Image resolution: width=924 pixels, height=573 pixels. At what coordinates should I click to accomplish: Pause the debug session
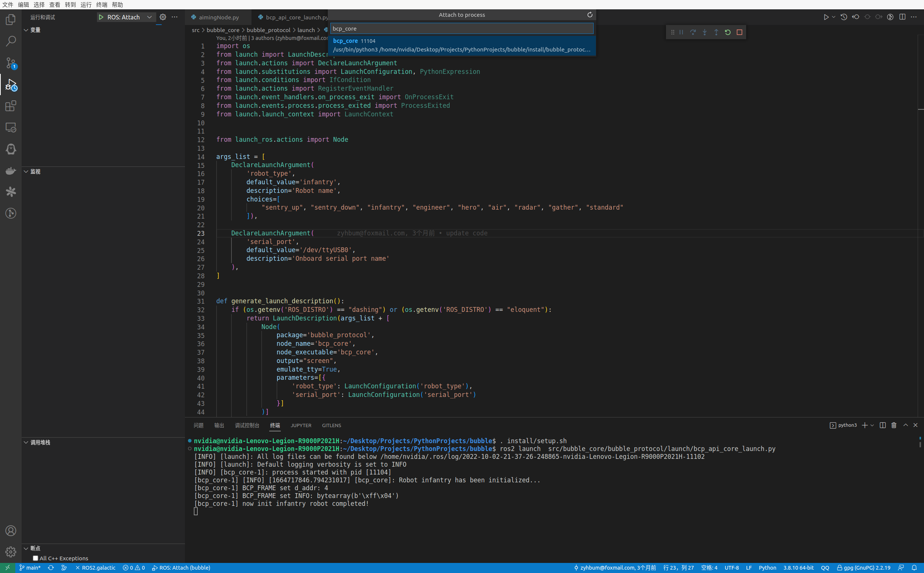click(681, 32)
